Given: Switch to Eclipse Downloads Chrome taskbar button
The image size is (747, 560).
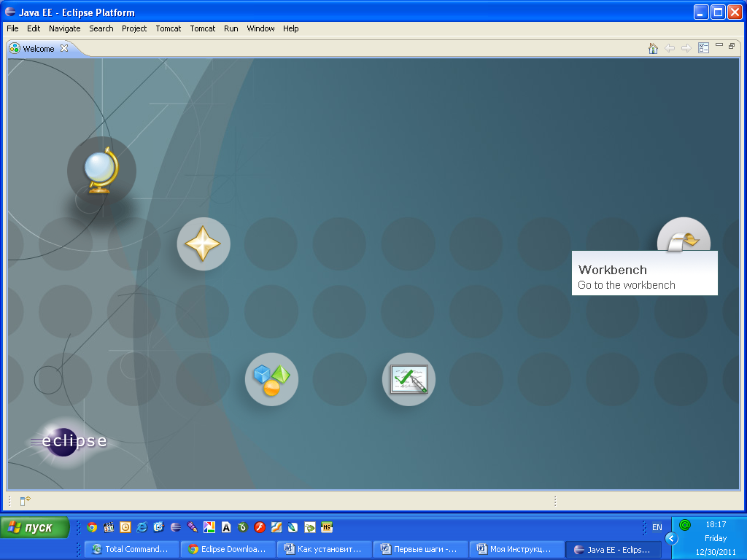Looking at the screenshot, I should click(228, 549).
